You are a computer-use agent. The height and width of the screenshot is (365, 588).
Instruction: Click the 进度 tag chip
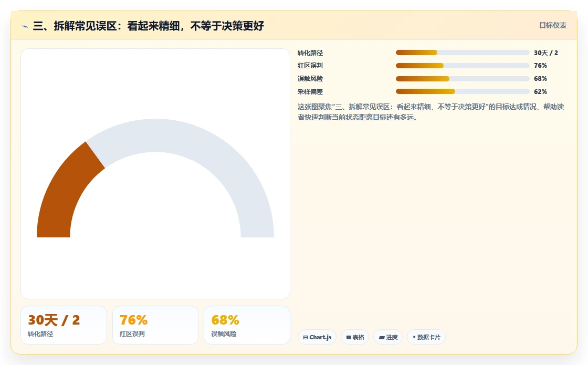point(388,337)
